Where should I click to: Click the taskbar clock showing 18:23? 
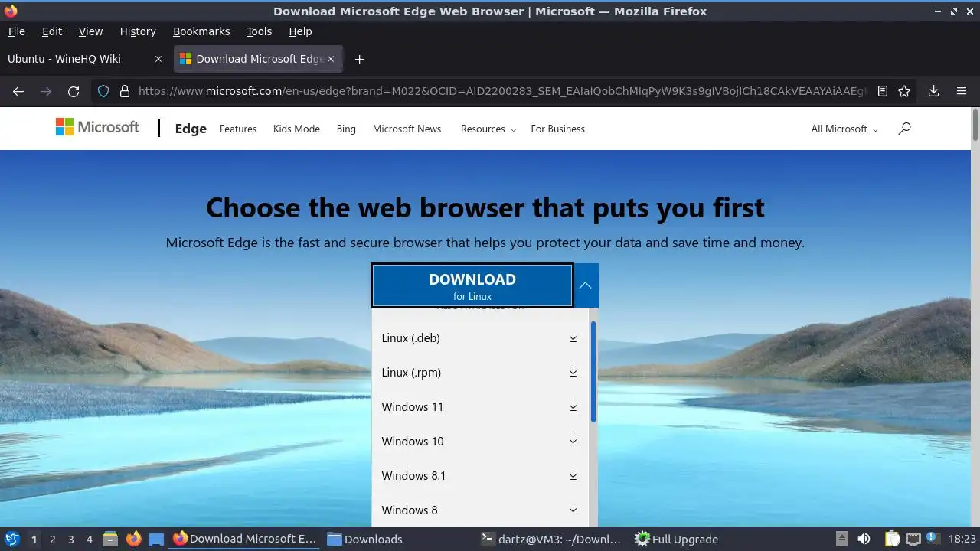[962, 539]
